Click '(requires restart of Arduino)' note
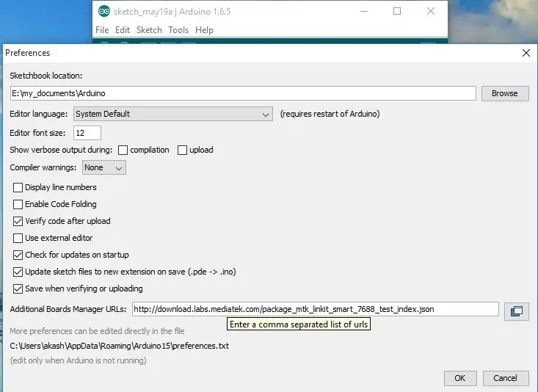 330,114
